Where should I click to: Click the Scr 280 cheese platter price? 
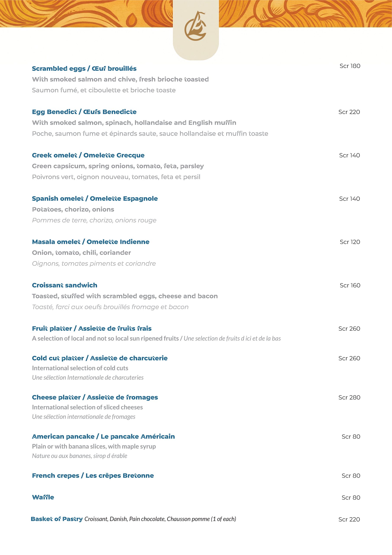pyautogui.click(x=349, y=397)
